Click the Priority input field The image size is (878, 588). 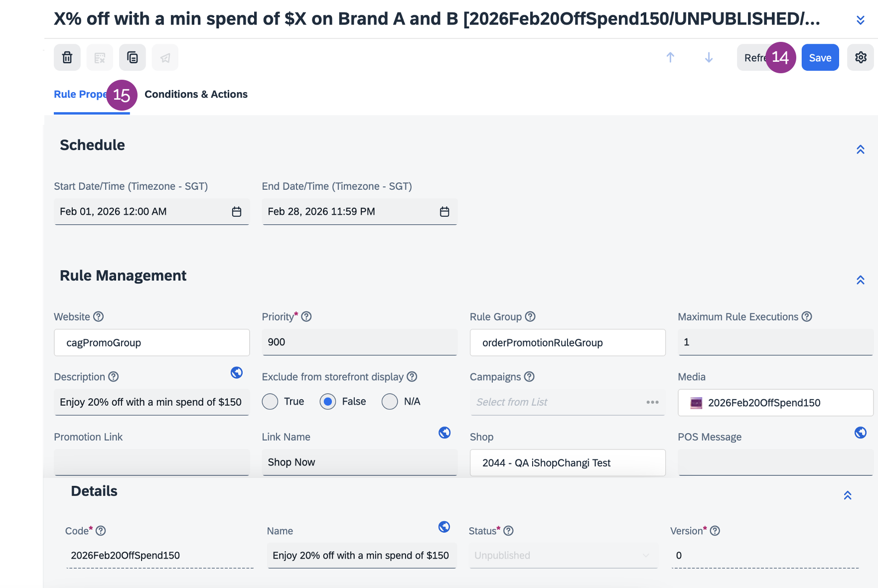click(x=359, y=342)
